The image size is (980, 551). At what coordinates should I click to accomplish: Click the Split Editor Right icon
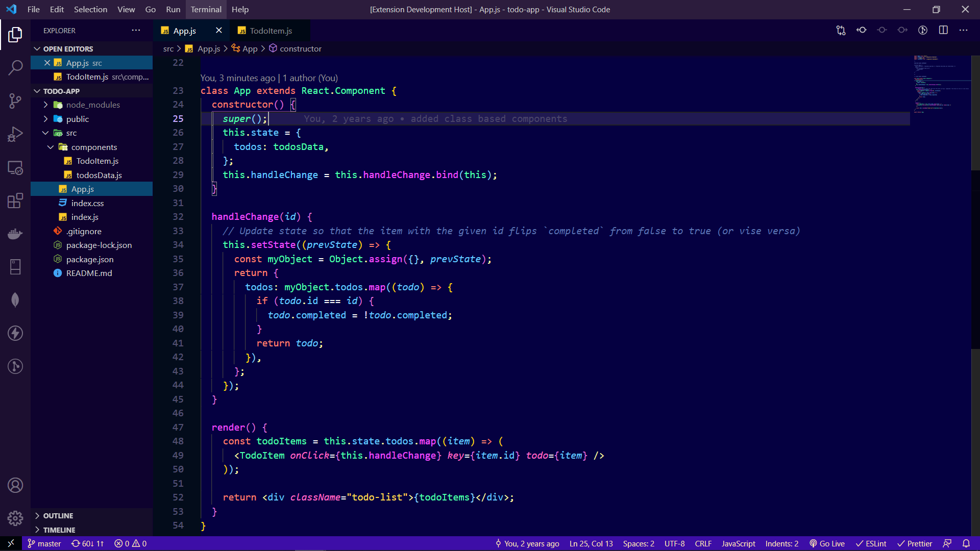click(943, 30)
